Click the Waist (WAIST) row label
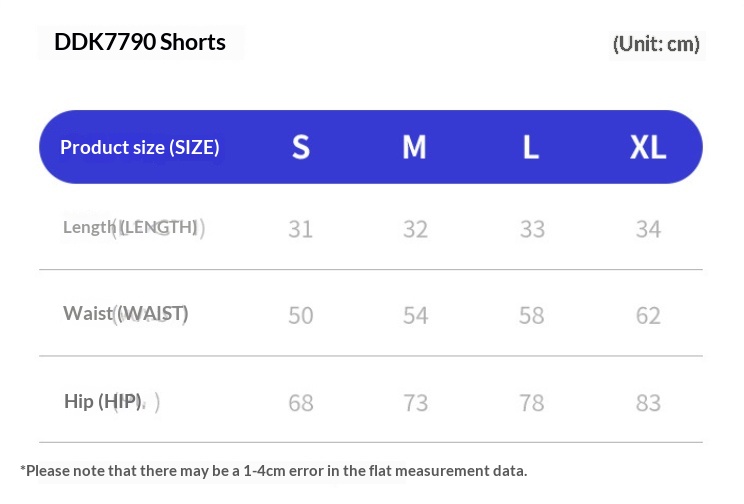The height and width of the screenshot is (504, 744). 126,314
